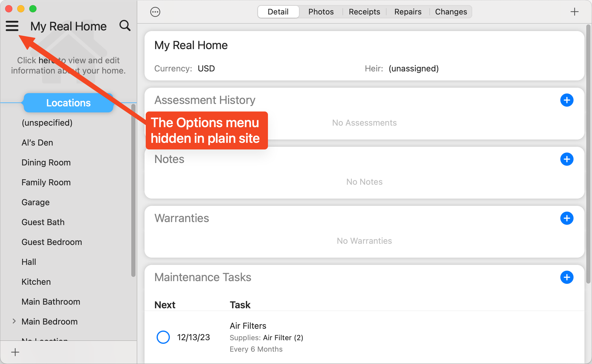Open the Repairs tab

tap(408, 12)
